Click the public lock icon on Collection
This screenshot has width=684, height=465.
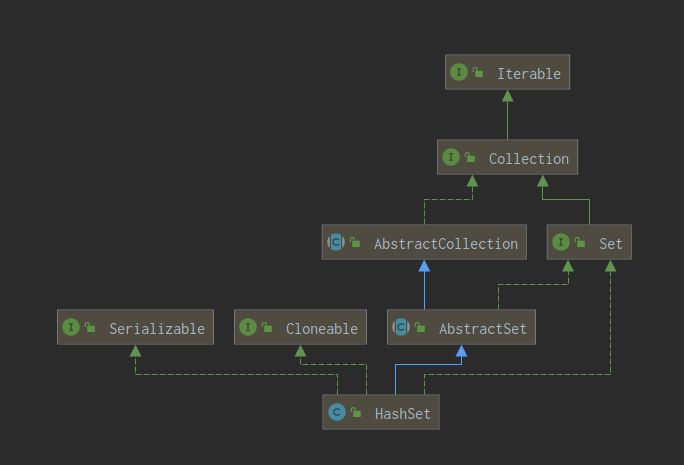471,158
